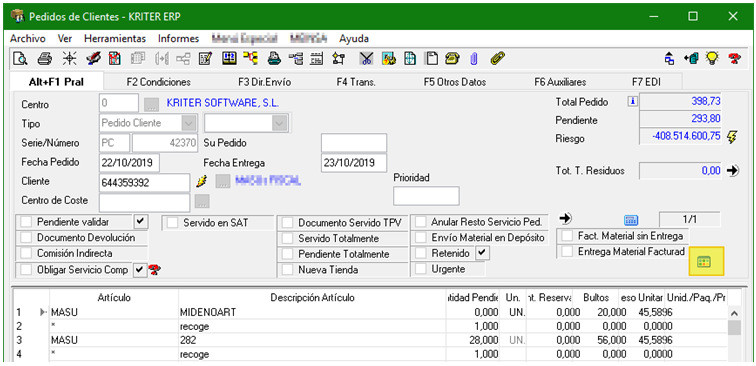Screen dimensions: 756x366
Task: Click the Descripción Artículo column header
Action: click(312, 298)
